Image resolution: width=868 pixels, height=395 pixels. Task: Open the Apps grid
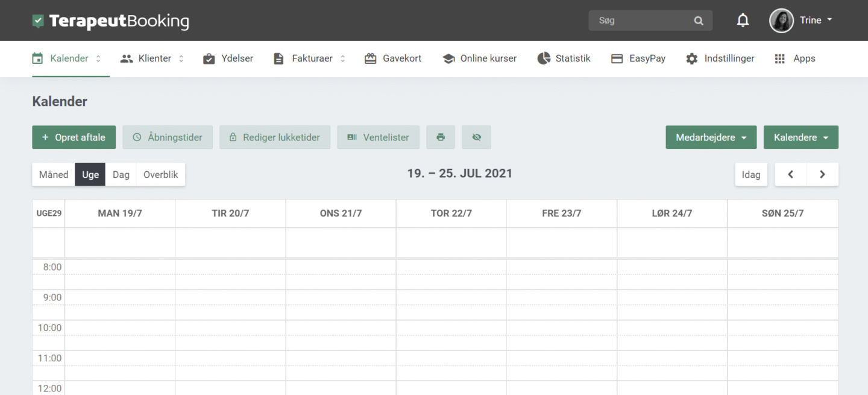[x=794, y=58]
